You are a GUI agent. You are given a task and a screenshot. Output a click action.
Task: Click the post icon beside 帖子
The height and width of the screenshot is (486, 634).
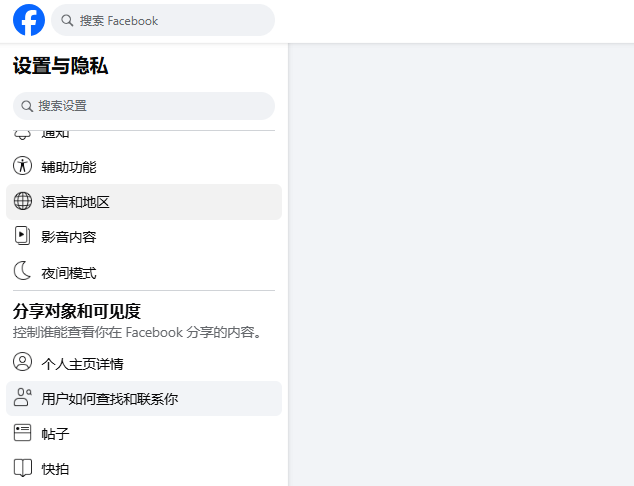tap(23, 432)
